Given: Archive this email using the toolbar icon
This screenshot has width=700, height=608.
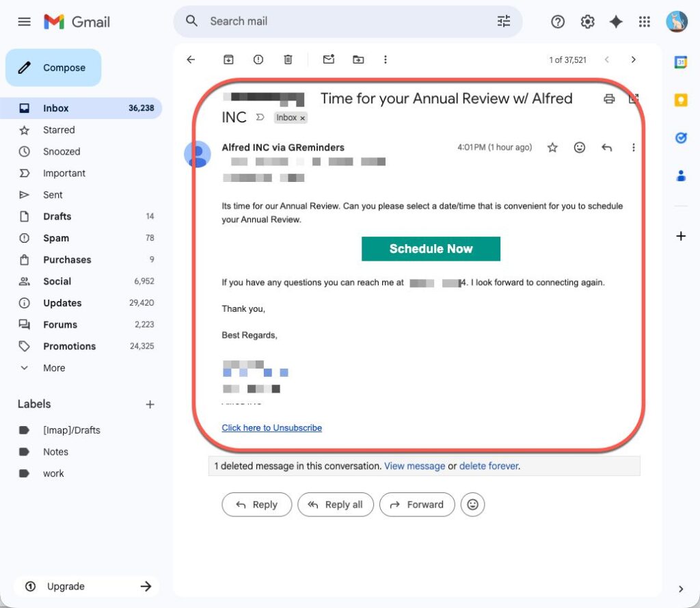Looking at the screenshot, I should (x=228, y=60).
